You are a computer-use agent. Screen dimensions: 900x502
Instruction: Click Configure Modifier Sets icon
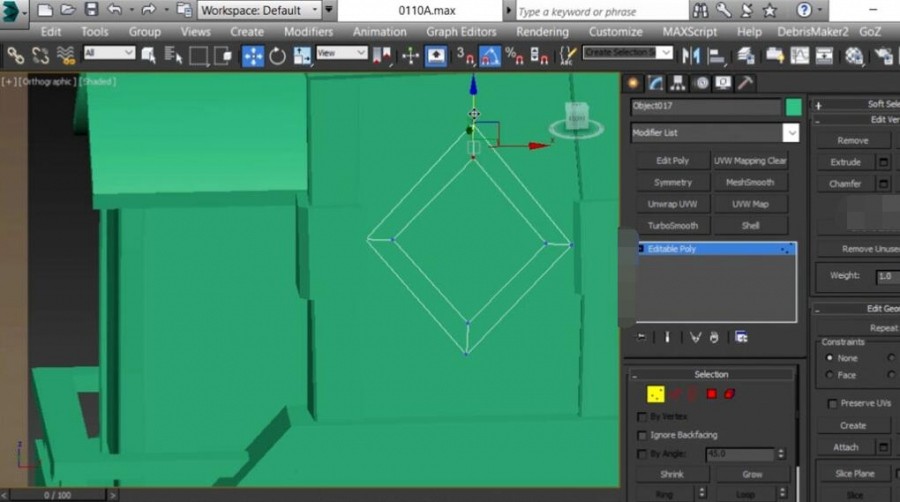(741, 337)
